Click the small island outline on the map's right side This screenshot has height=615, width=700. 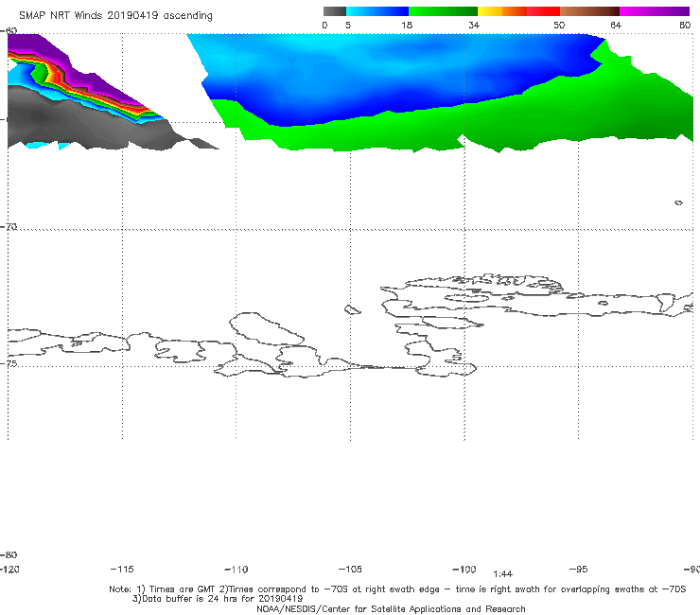(x=678, y=202)
